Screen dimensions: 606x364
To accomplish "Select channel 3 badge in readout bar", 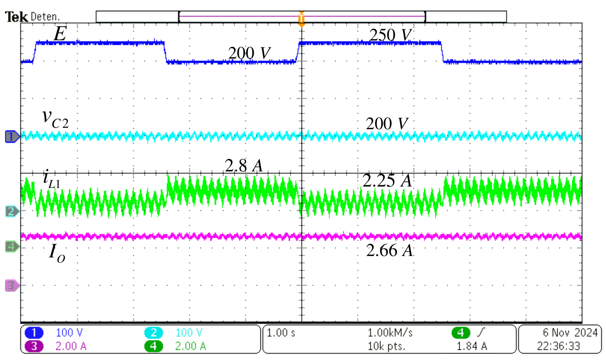I will click(x=34, y=346).
